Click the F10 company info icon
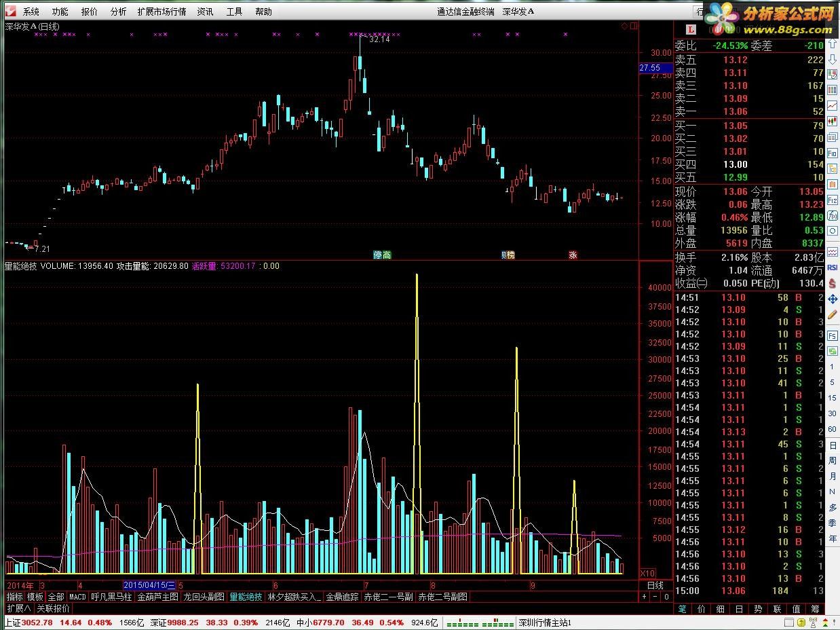Viewport: 840px width, 630px height. click(x=832, y=153)
